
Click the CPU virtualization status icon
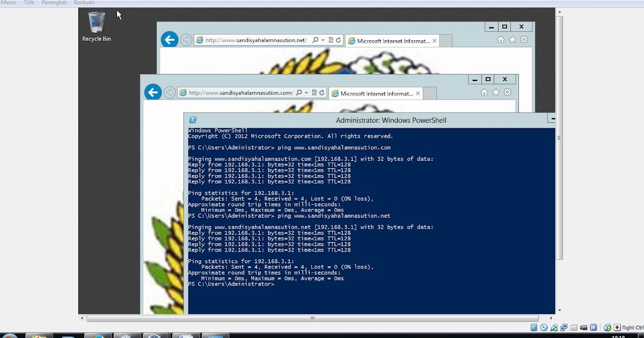pyautogui.click(x=594, y=327)
